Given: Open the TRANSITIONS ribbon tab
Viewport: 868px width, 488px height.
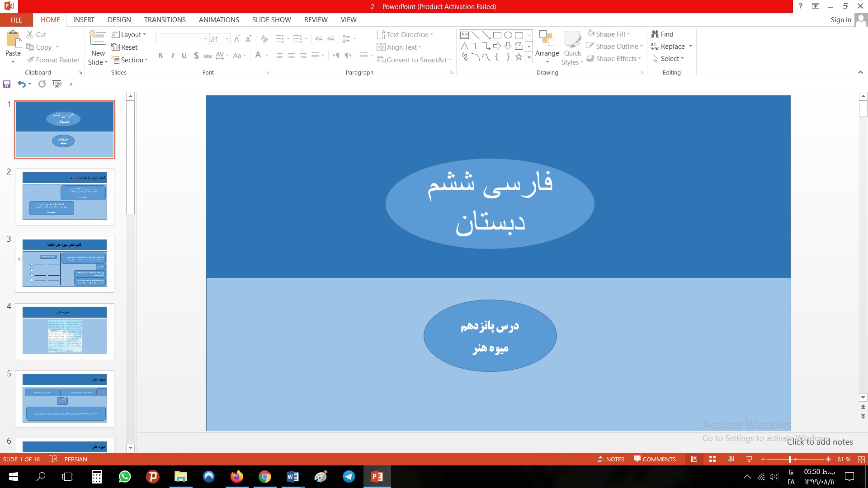Looking at the screenshot, I should 165,20.
